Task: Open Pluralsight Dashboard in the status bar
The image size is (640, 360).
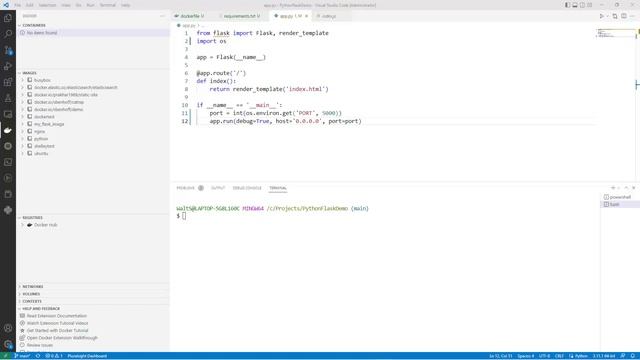Action: tap(87, 356)
